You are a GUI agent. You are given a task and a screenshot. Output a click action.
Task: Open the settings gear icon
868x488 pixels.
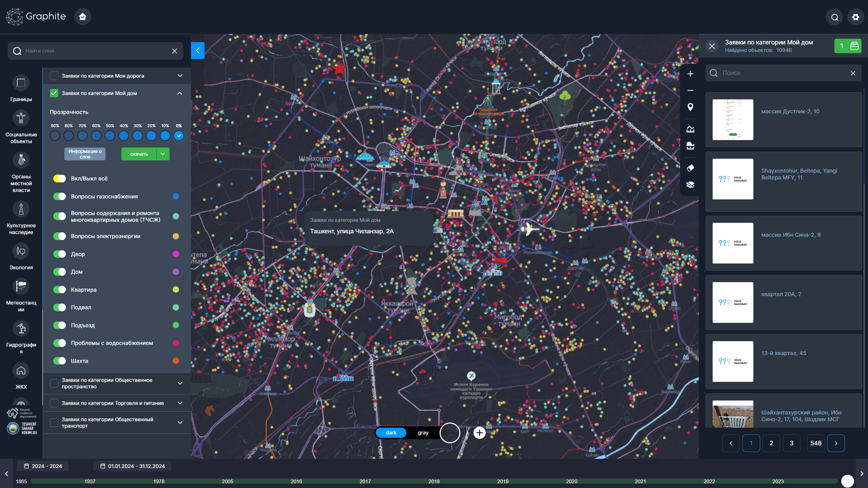point(855,17)
